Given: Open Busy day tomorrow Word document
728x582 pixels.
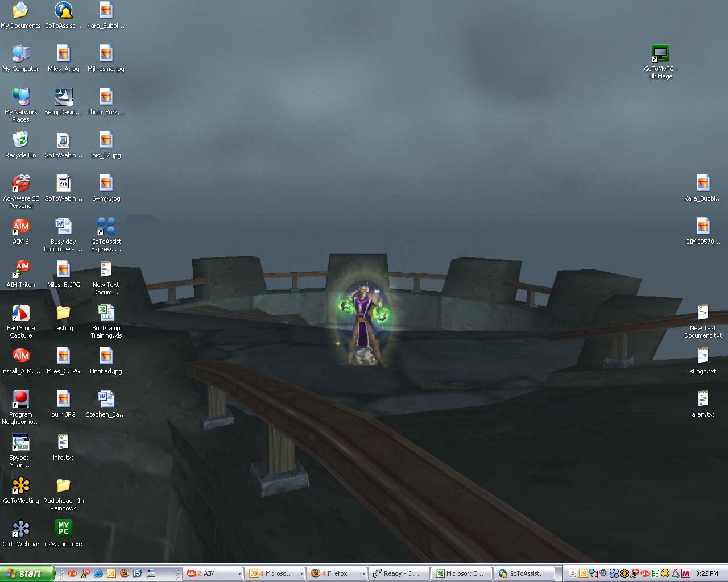Looking at the screenshot, I should [63, 235].
